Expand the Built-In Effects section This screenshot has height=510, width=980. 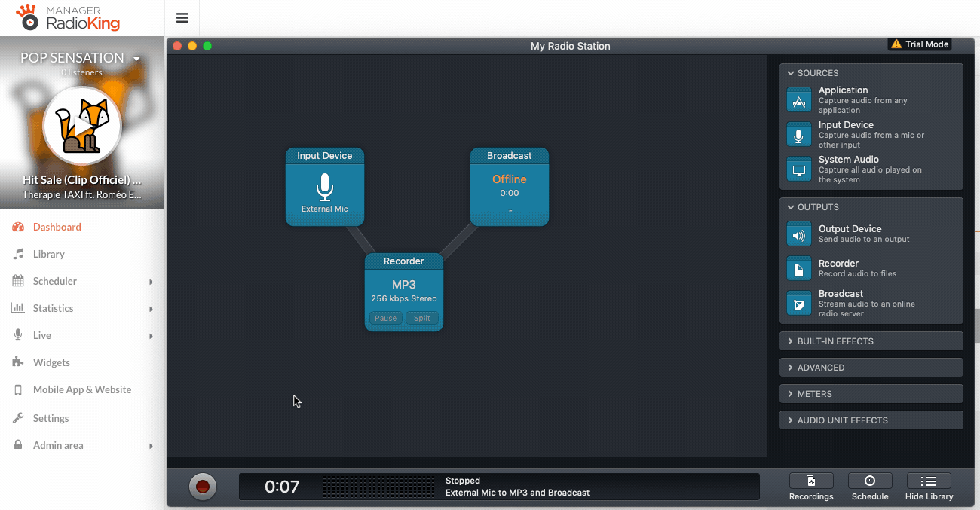871,341
